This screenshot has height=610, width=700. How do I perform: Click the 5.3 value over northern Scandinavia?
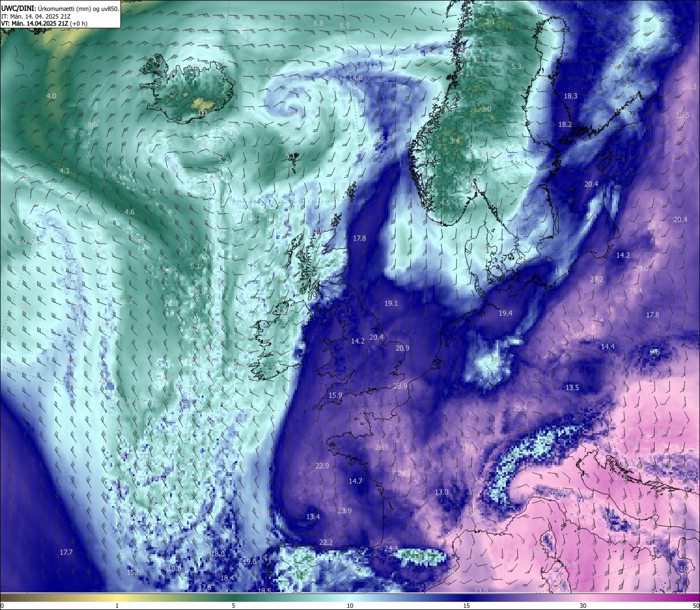click(x=516, y=66)
